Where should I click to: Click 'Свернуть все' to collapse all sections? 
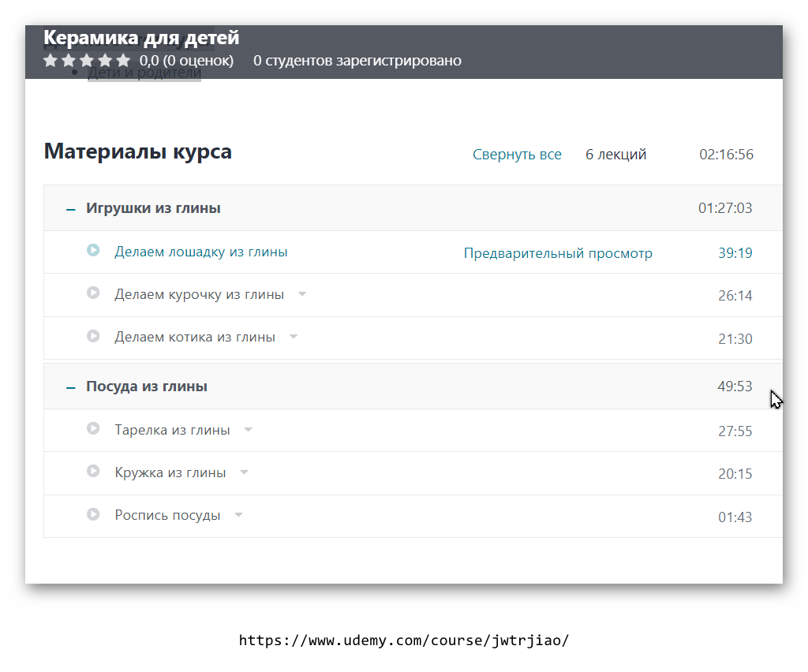pyautogui.click(x=517, y=154)
